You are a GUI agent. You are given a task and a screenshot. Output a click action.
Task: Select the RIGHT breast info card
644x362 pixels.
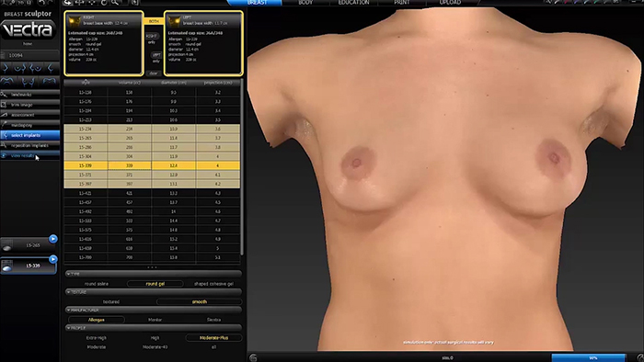pos(104,43)
